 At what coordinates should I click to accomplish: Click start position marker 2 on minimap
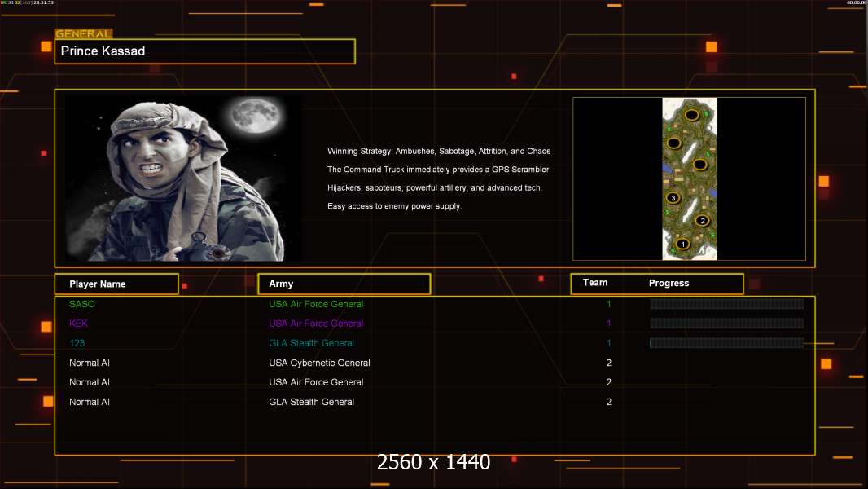[703, 220]
